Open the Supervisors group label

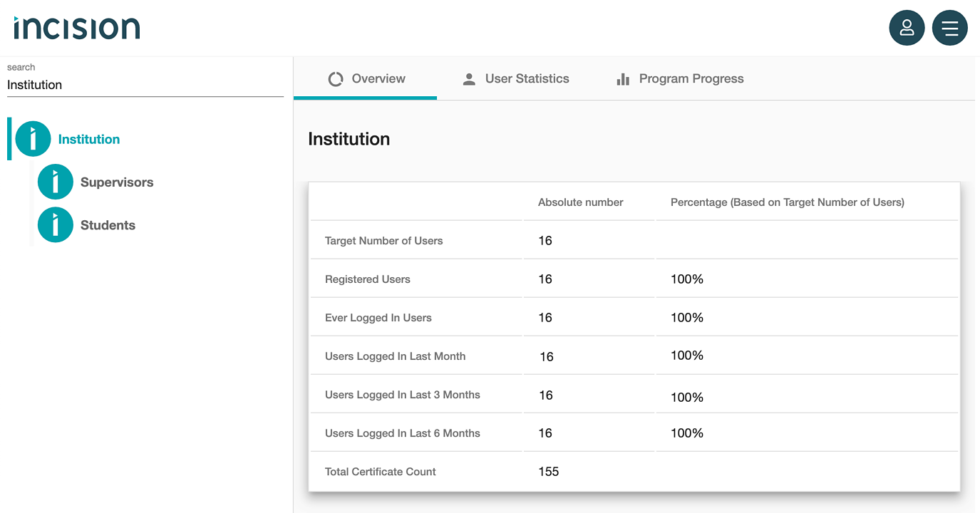[117, 182]
